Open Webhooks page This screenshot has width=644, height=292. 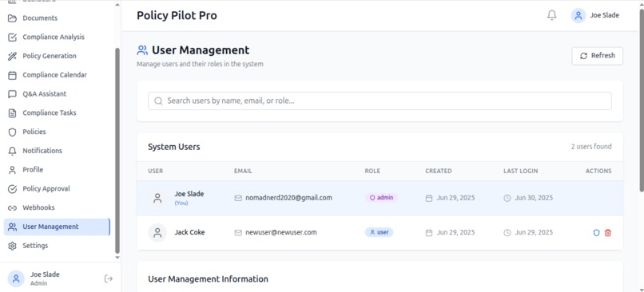(x=57, y=207)
